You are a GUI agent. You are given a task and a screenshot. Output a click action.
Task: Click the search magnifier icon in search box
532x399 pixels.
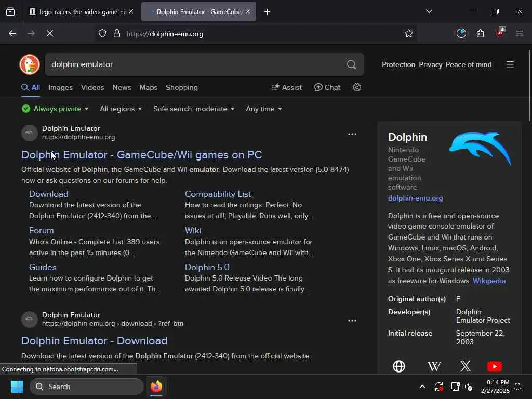(x=352, y=64)
